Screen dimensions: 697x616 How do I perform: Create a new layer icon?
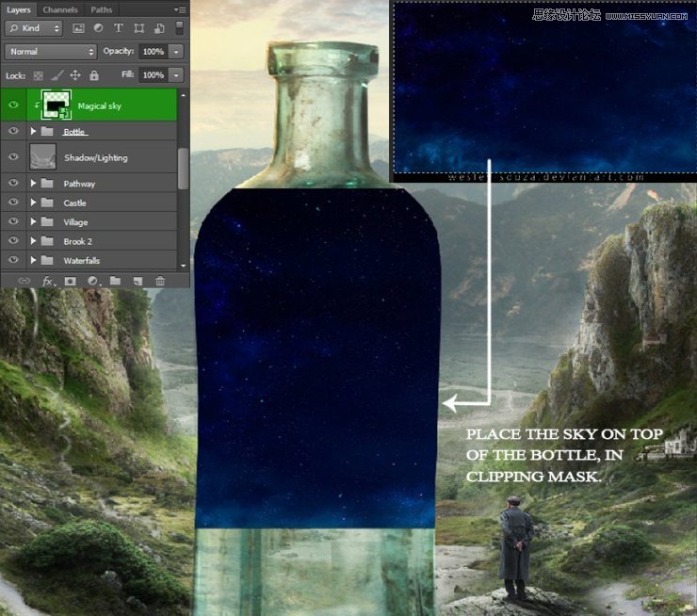(x=138, y=281)
